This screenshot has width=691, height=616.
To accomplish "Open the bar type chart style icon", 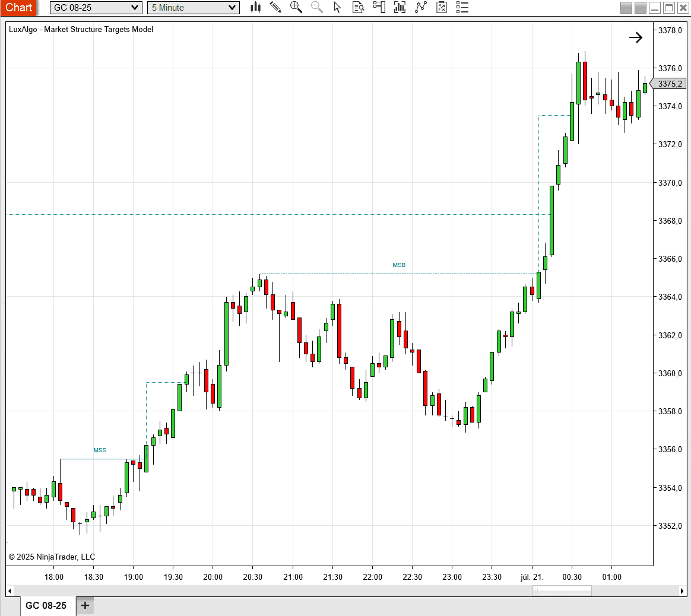I will (256, 8).
